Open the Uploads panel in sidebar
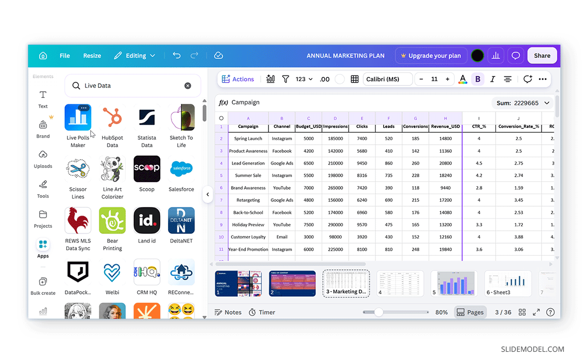Viewport: 588px width, 364px height. [43, 159]
